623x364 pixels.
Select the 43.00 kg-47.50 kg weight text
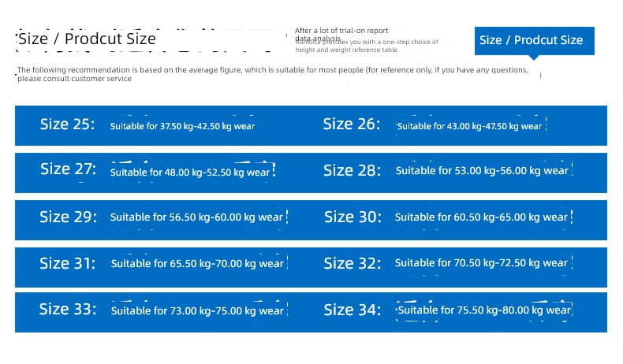tap(469, 126)
